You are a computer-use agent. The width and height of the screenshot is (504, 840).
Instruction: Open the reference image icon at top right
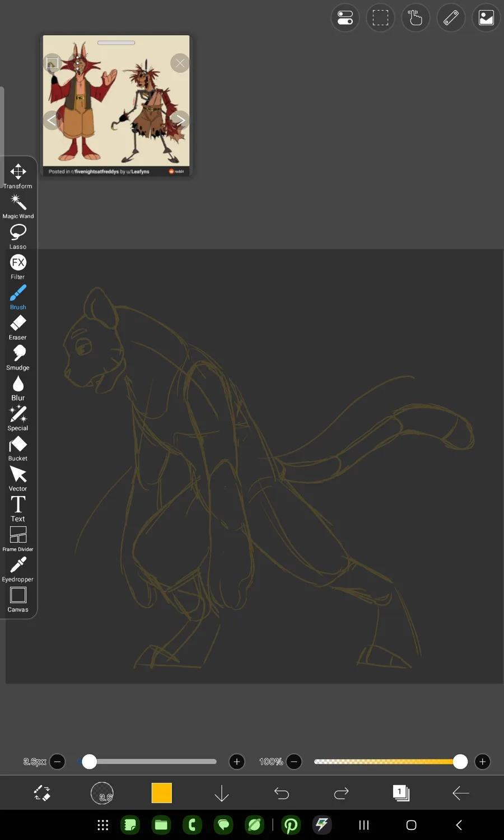click(x=486, y=18)
